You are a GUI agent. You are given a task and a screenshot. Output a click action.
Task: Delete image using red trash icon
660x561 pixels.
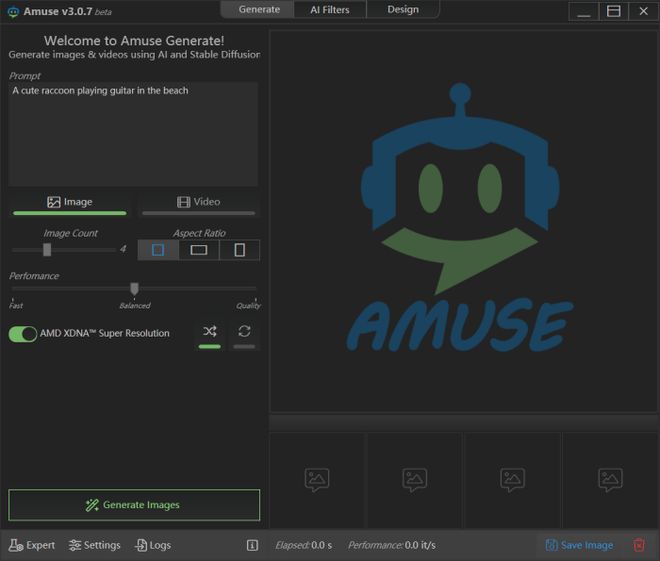(x=639, y=545)
